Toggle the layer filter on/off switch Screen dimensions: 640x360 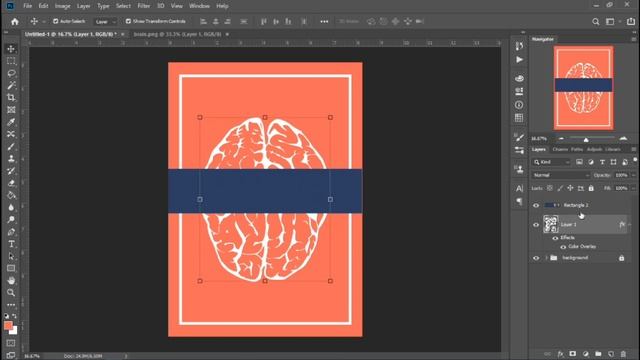pyautogui.click(x=635, y=160)
